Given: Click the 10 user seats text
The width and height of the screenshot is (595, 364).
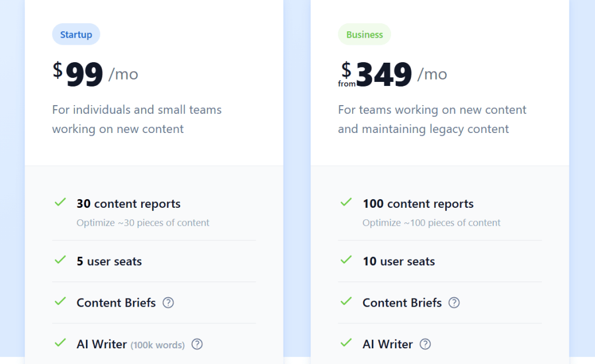Looking at the screenshot, I should coord(399,261).
